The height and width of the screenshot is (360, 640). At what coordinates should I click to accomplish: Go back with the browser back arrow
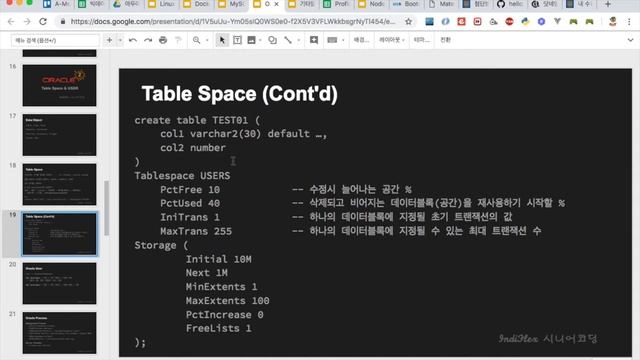(x=11, y=22)
